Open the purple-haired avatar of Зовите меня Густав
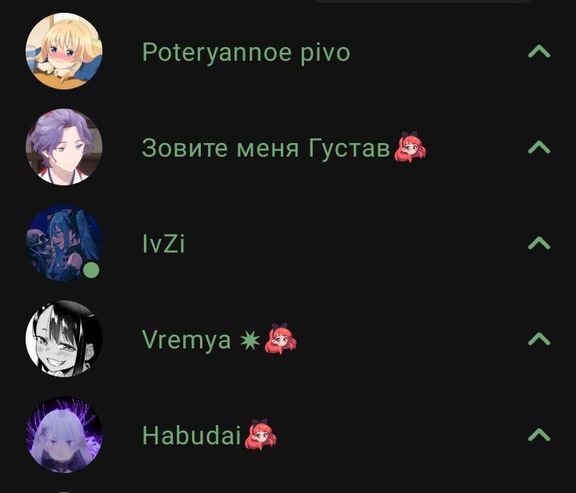This screenshot has height=493, width=576. (x=64, y=147)
